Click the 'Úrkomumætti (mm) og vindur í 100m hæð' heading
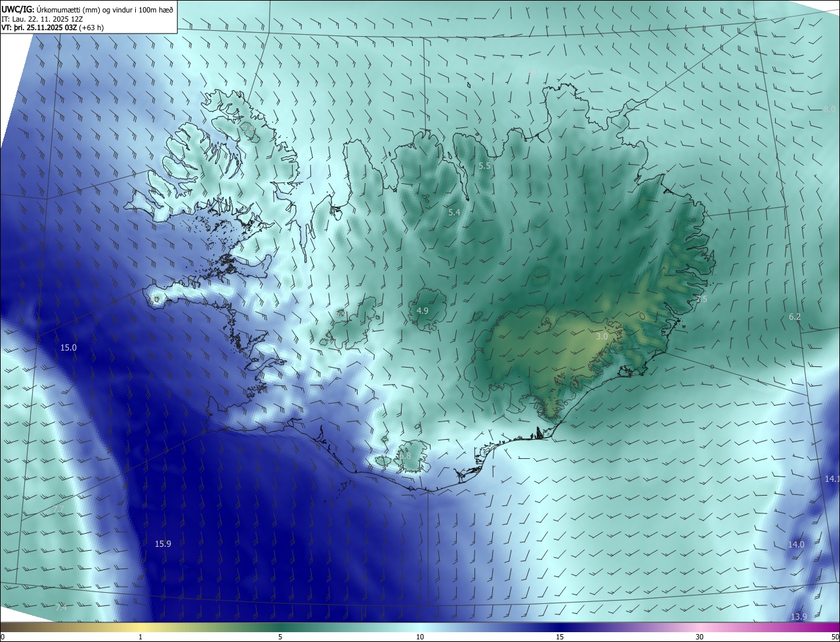840x642 pixels. tap(105, 10)
